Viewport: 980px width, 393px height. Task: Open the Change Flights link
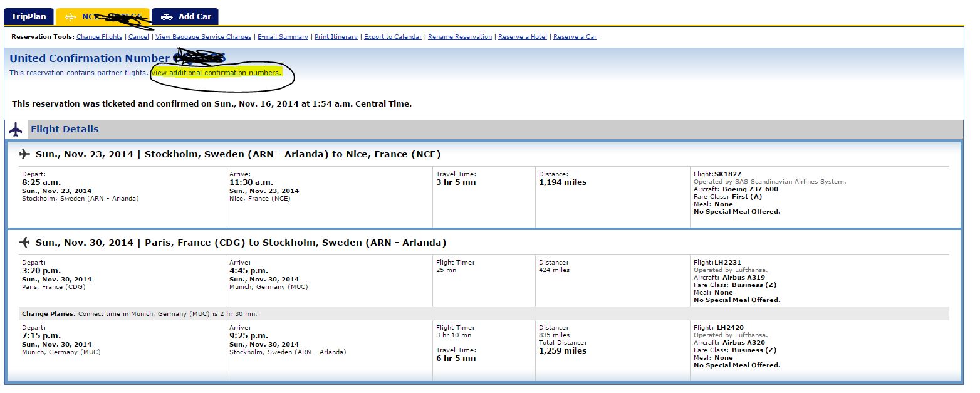[x=100, y=37]
